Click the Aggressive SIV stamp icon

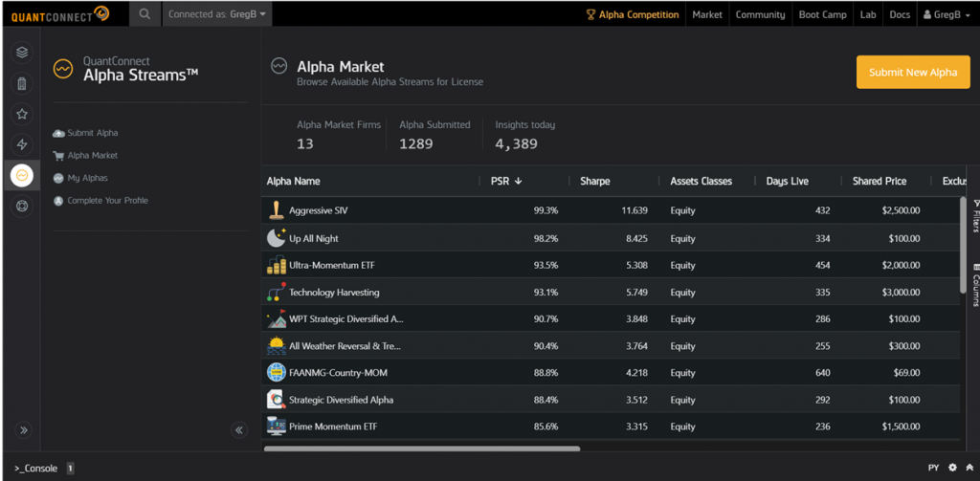277,210
